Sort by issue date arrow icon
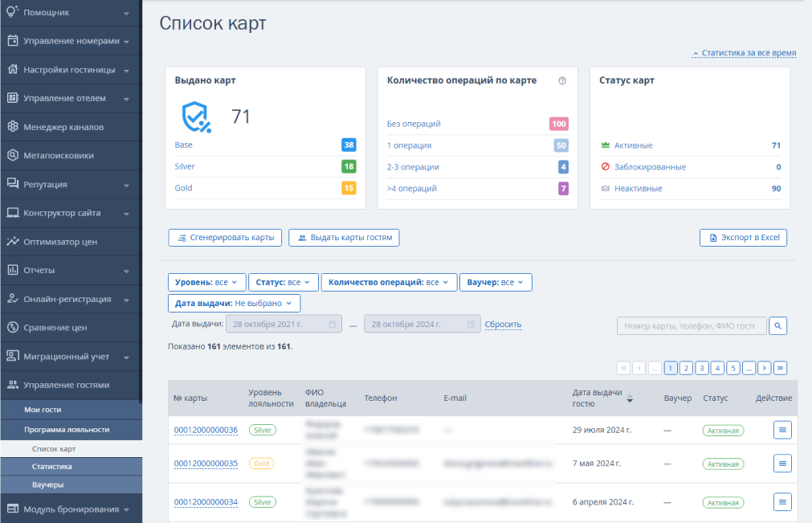This screenshot has width=812, height=523. tap(630, 398)
